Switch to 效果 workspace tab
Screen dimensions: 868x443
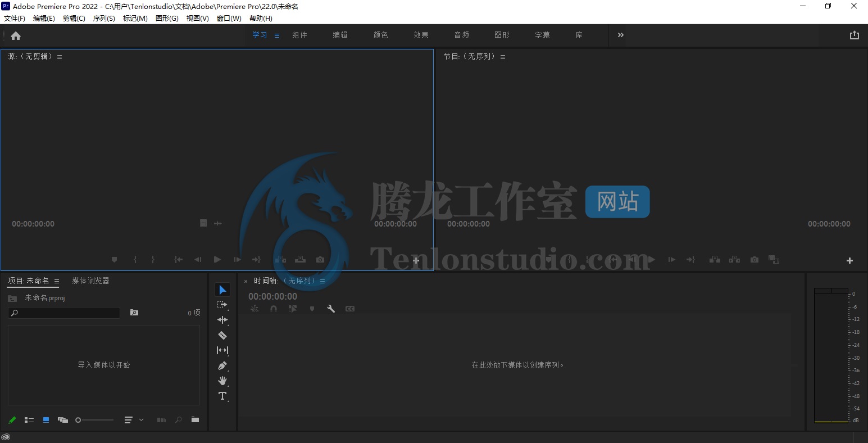click(421, 35)
